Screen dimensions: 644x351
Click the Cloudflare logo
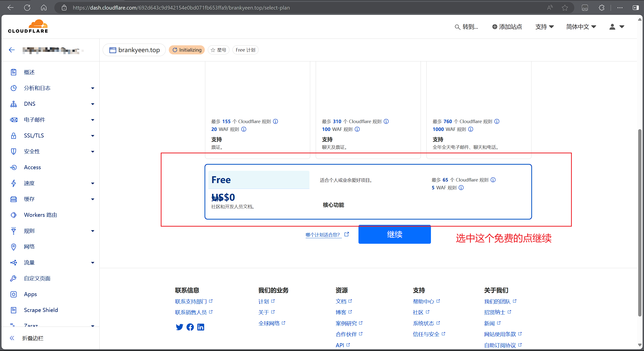click(x=28, y=26)
